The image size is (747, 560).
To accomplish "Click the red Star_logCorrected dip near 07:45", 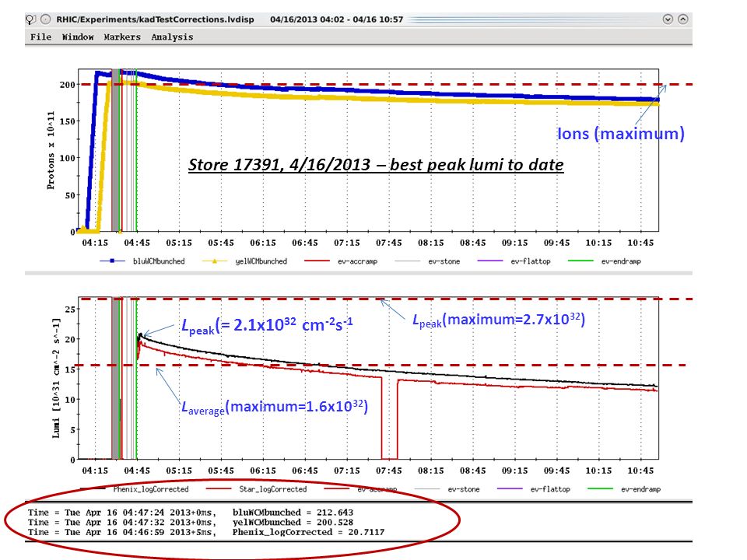I will click(389, 419).
